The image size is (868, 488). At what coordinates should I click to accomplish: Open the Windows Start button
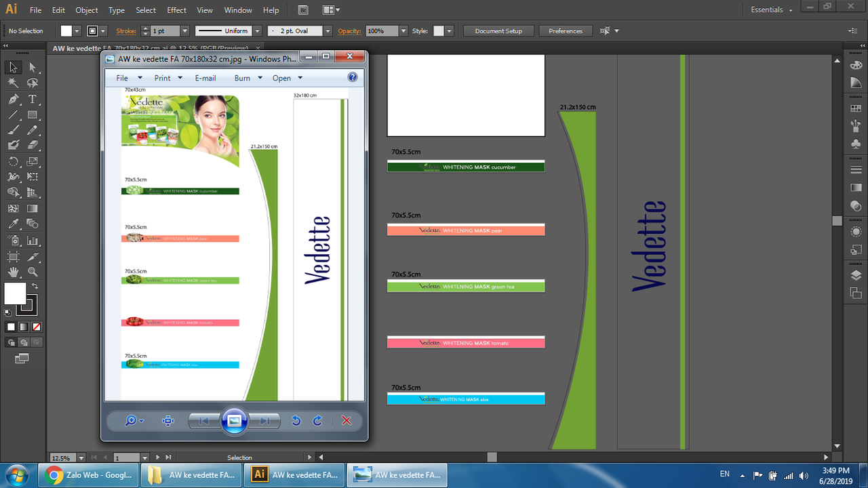click(16, 474)
